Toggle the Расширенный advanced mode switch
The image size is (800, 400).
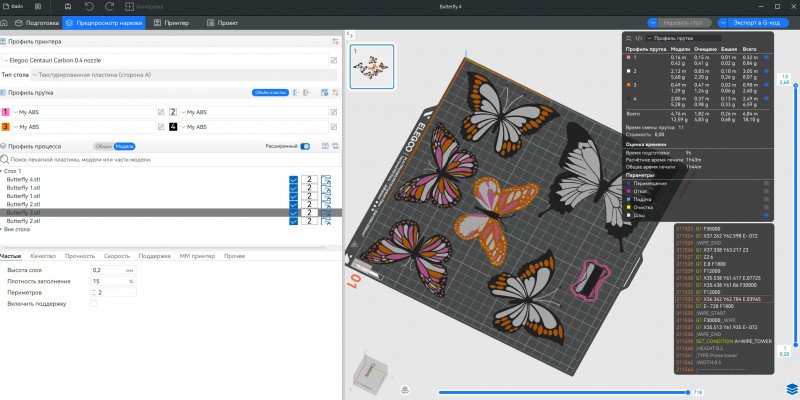[x=305, y=146]
